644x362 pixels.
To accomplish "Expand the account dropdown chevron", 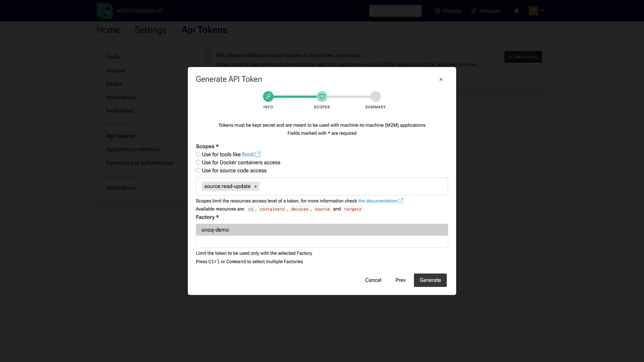I will tap(543, 10).
